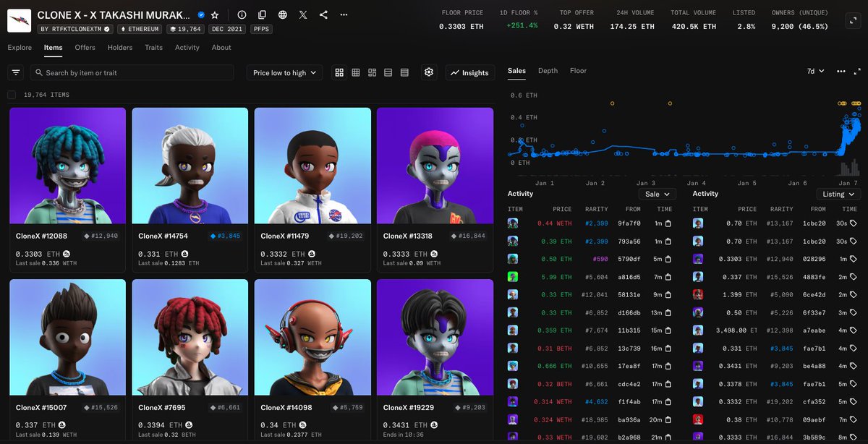Image resolution: width=868 pixels, height=444 pixels.
Task: Open the About tab
Action: coord(221,48)
